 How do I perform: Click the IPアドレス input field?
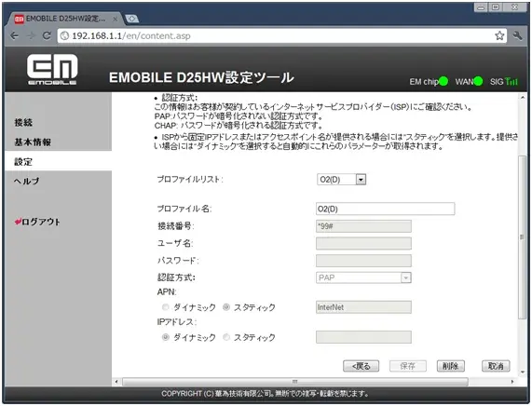point(363,337)
